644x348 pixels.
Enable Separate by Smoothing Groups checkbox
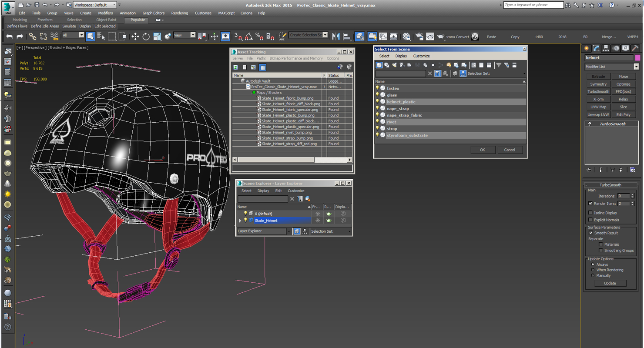click(601, 250)
